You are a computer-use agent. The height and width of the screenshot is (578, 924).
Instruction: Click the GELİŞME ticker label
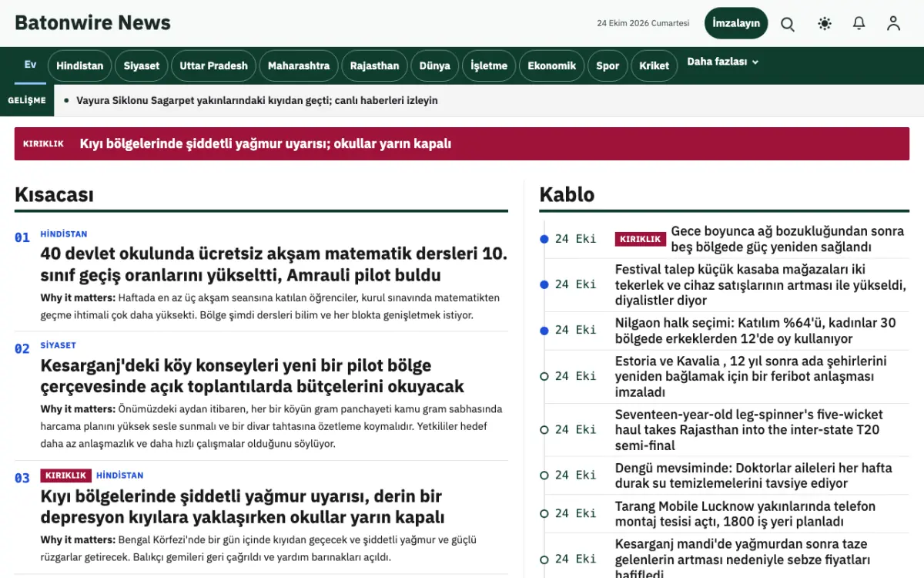pyautogui.click(x=27, y=100)
